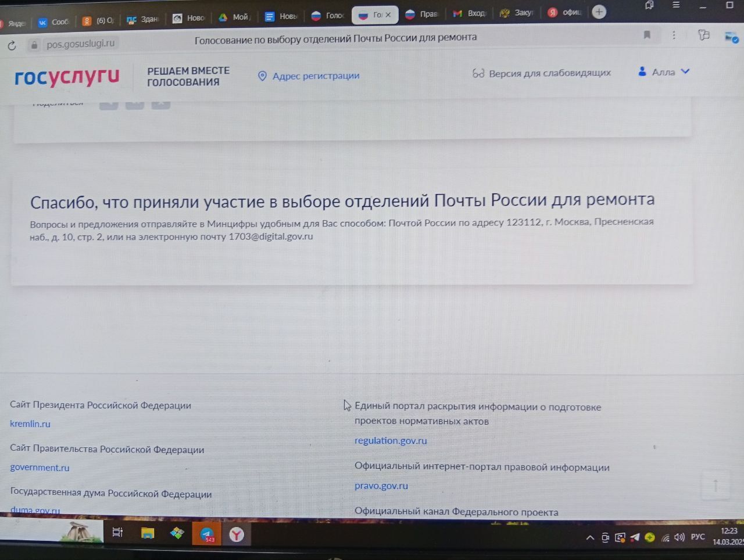Switch to the "Закуп" tab

pyautogui.click(x=516, y=13)
